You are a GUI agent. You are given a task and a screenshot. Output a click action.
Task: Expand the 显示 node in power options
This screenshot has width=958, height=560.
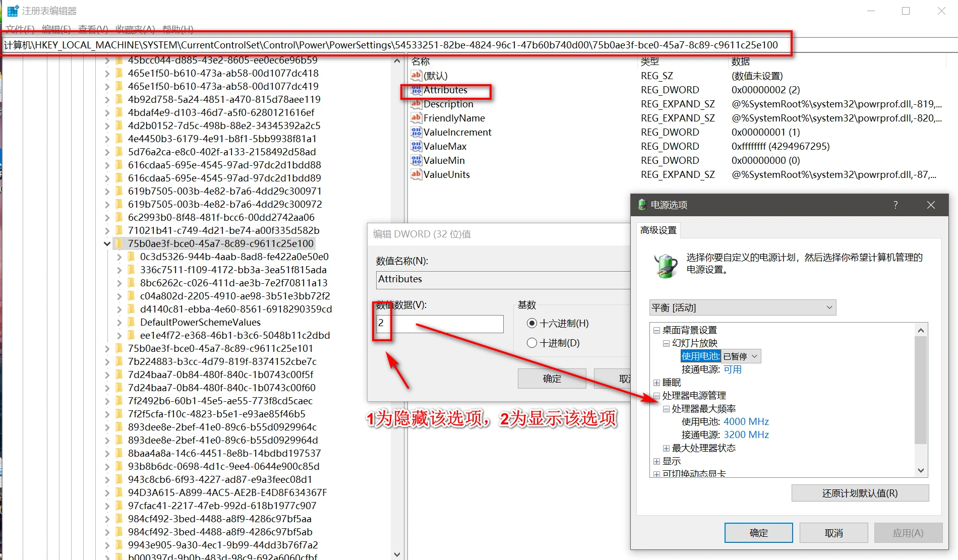click(x=656, y=461)
